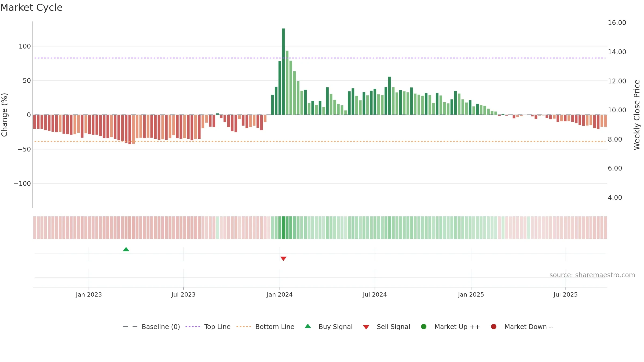Click the green triangle icon in legend
This screenshot has height=362, width=644.
(308, 326)
